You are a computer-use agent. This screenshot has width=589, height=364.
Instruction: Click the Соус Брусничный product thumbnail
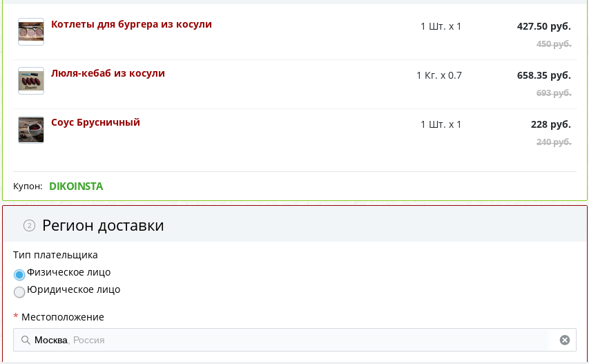[x=31, y=130]
